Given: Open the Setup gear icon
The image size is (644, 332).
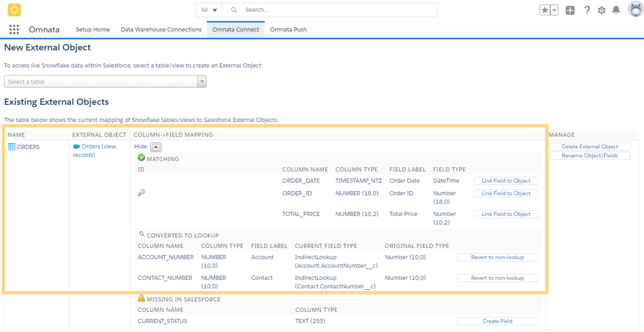Looking at the screenshot, I should point(601,10).
